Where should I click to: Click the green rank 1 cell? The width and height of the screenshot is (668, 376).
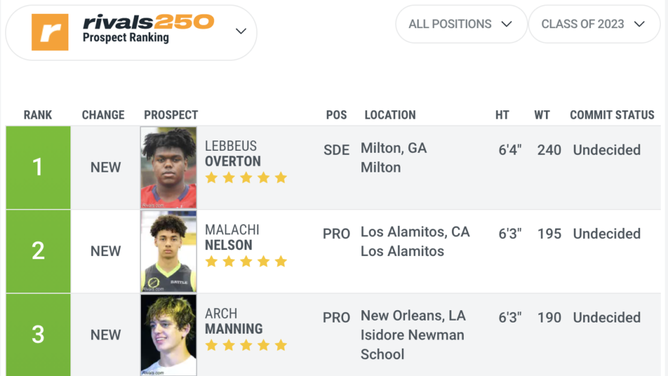point(38,167)
